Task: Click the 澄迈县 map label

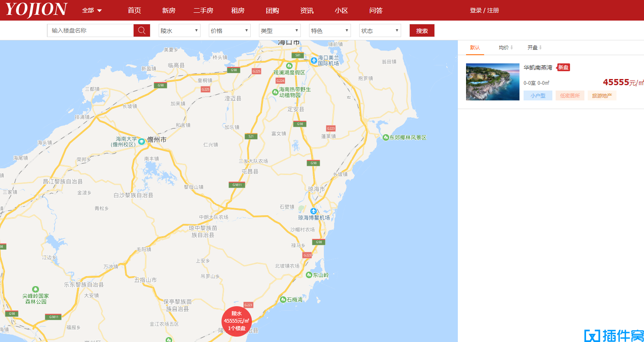Action: [233, 98]
